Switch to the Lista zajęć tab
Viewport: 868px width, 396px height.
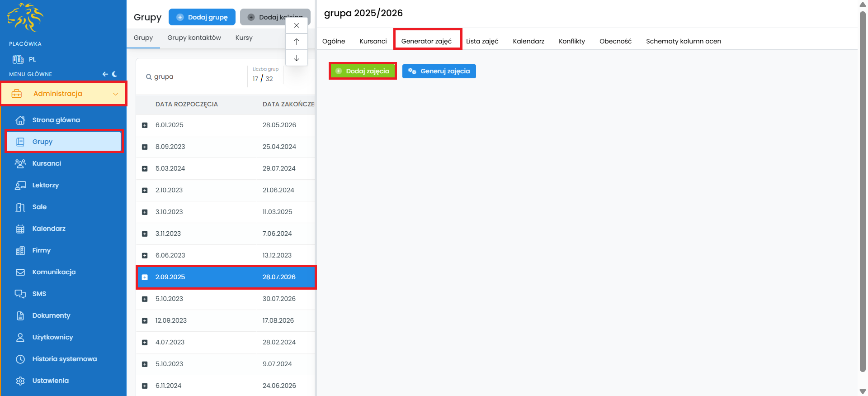(482, 41)
